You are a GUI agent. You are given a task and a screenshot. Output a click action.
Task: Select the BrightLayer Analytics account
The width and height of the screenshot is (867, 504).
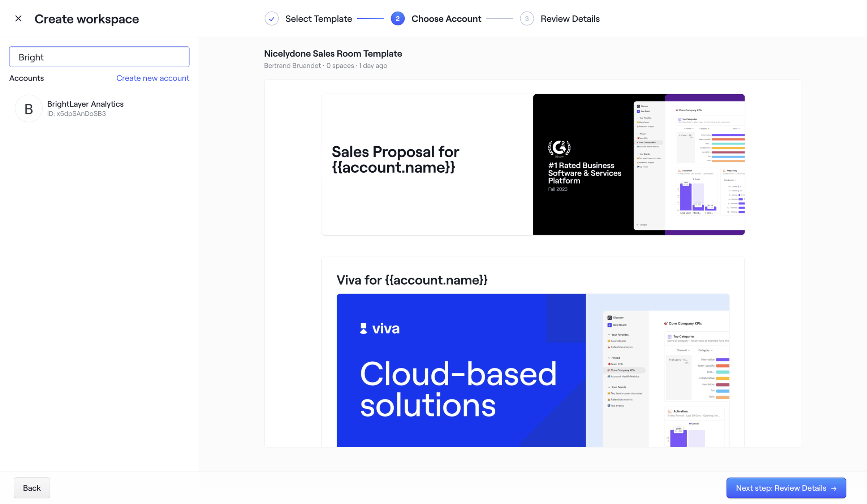click(x=99, y=108)
